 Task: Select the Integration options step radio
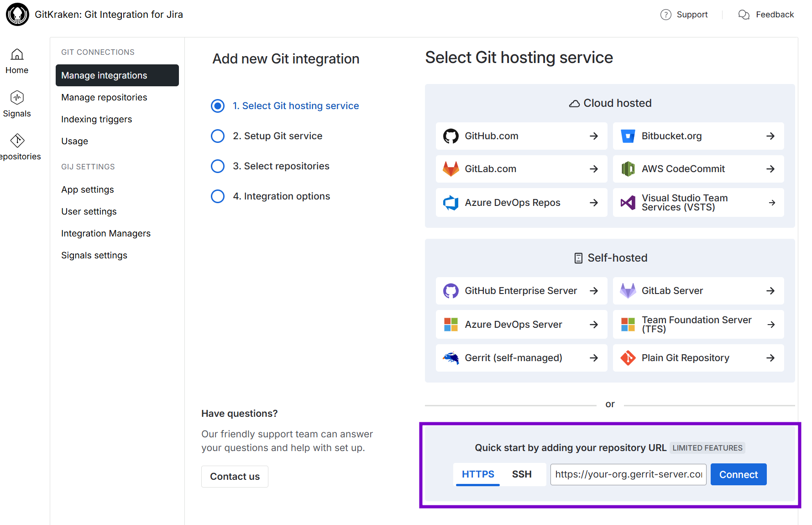(218, 196)
